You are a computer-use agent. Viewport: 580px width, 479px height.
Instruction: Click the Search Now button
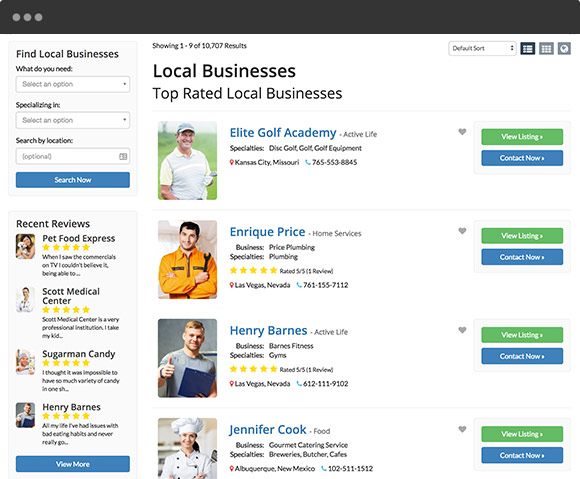coord(73,180)
